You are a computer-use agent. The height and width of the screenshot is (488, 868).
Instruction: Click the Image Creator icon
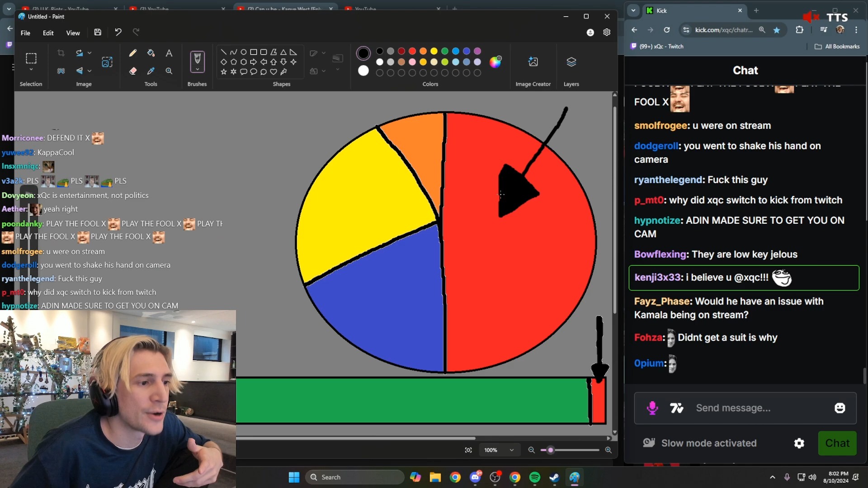[x=533, y=61]
